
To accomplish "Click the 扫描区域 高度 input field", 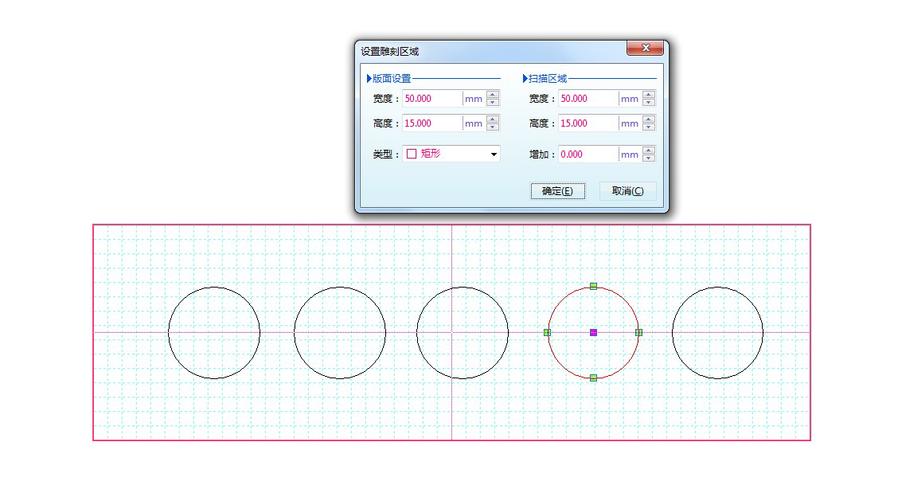I will [587, 124].
